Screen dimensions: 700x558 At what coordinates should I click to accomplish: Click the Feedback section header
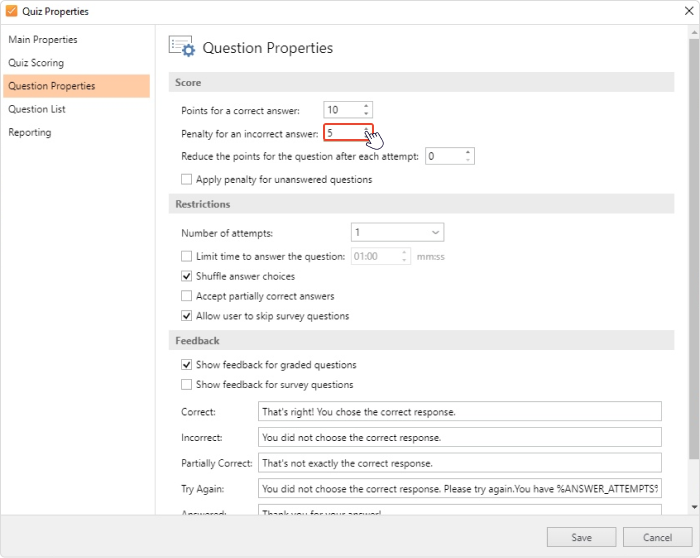coord(421,341)
